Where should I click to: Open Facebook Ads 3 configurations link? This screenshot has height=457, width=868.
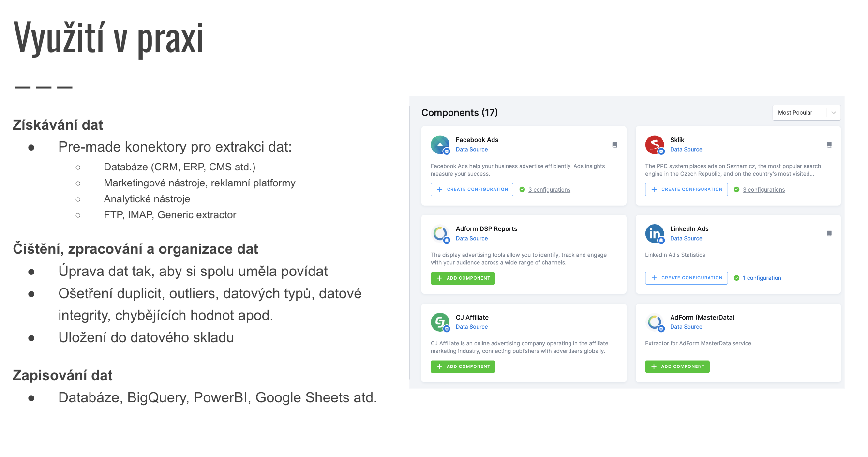[x=549, y=190]
